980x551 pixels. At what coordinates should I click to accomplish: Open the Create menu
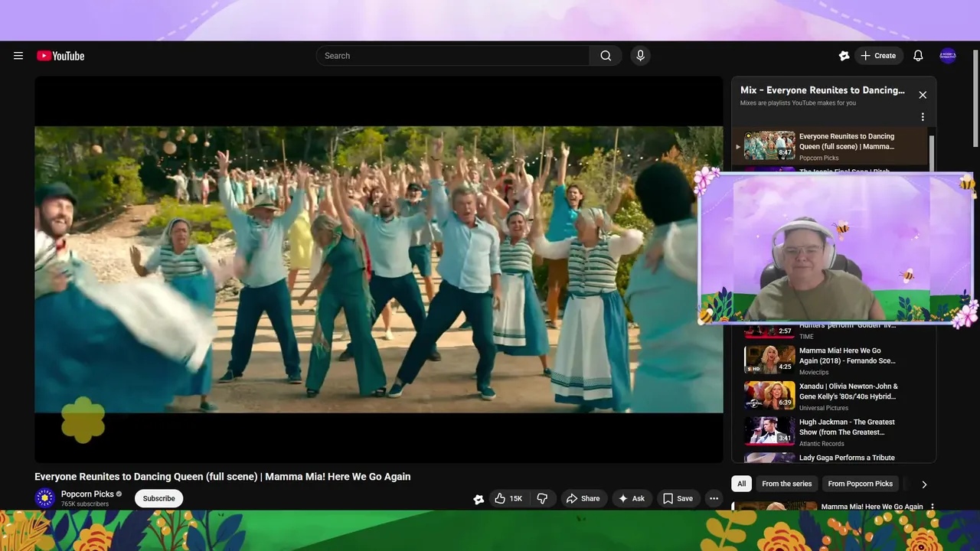(878, 56)
